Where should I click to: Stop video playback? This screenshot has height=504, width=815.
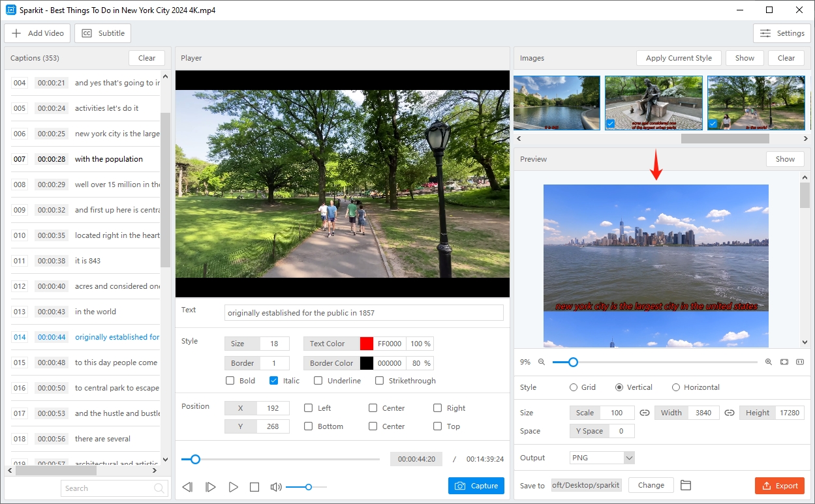pos(254,486)
